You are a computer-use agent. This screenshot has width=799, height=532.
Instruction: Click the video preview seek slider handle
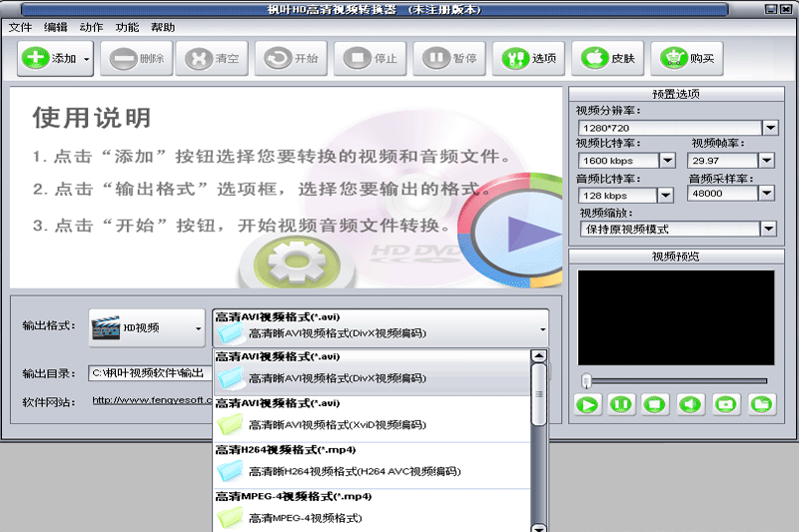coord(586,380)
